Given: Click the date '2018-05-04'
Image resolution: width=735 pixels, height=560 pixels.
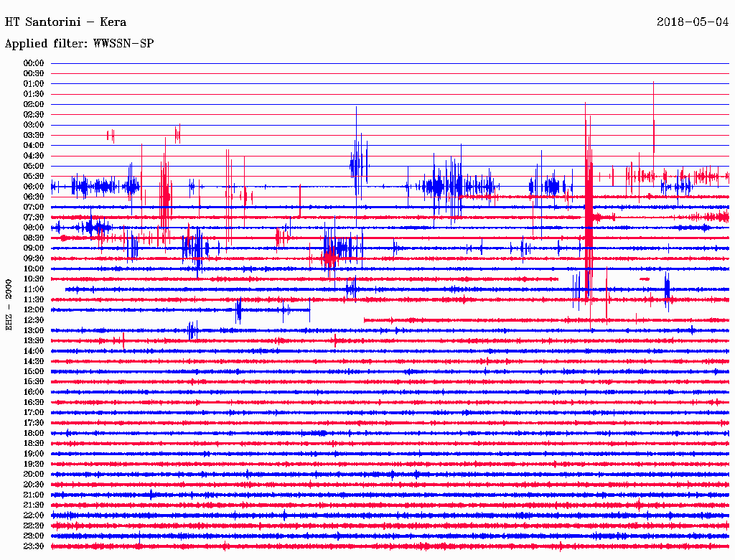Looking at the screenshot, I should 693,22.
